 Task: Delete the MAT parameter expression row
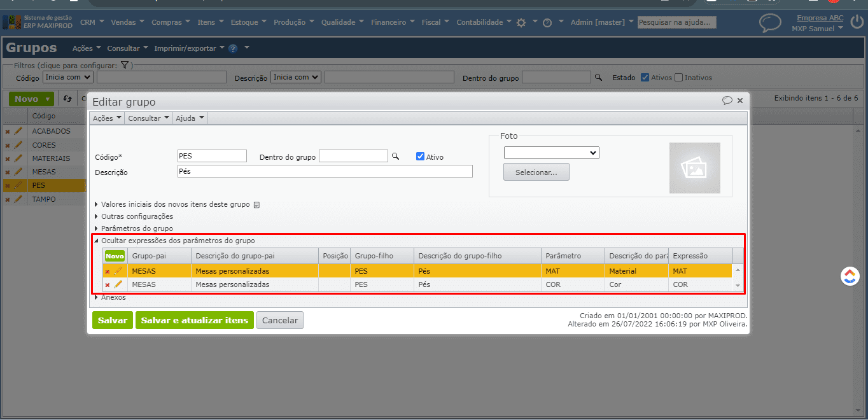[107, 271]
